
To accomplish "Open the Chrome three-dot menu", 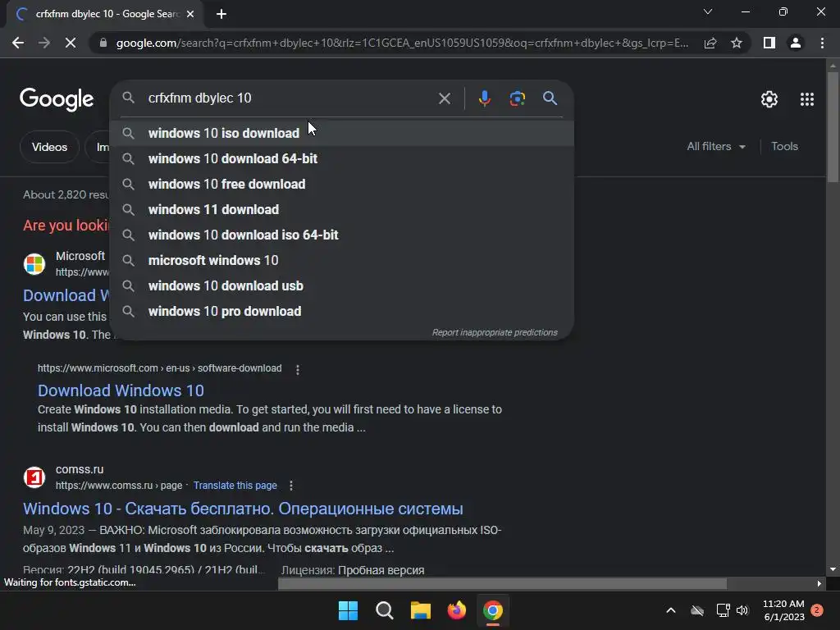I will (x=822, y=43).
